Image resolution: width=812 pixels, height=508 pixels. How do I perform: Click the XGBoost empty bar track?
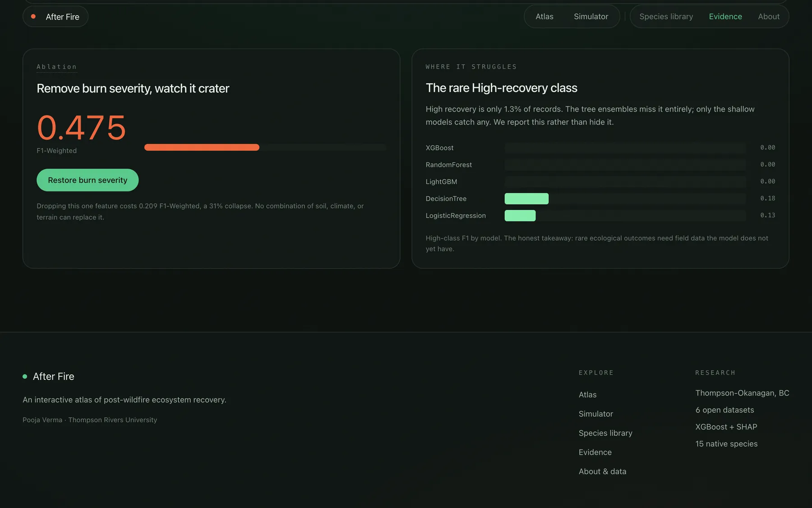(625, 148)
